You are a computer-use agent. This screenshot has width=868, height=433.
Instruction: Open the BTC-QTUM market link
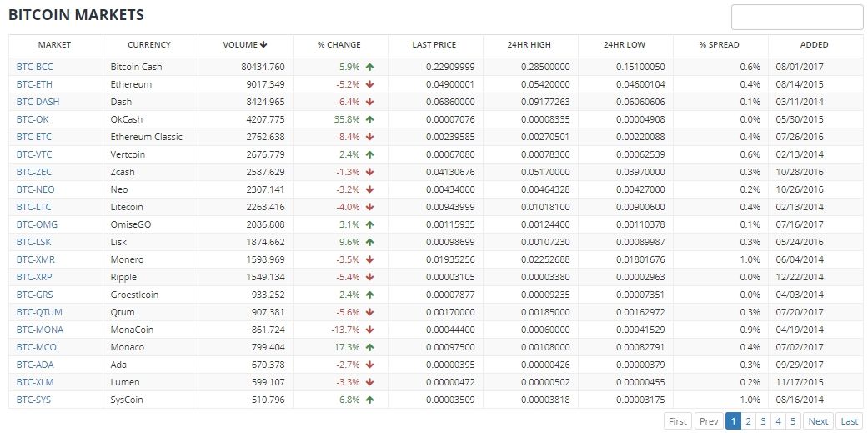pos(38,312)
